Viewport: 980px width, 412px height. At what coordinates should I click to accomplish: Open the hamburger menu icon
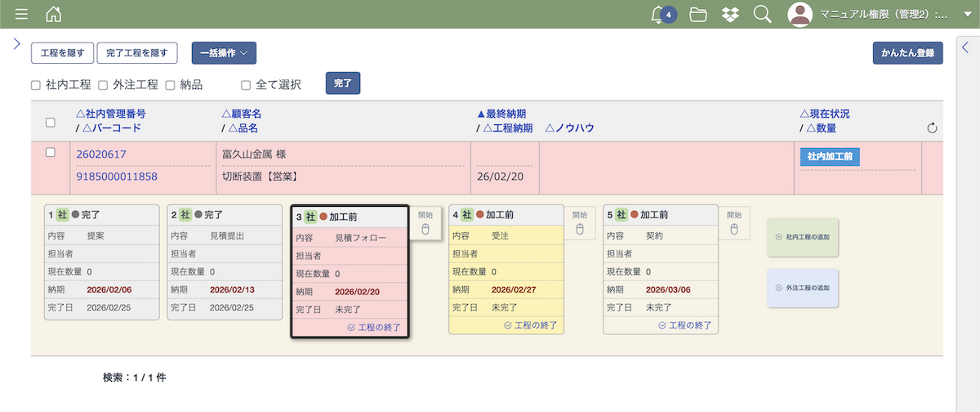pyautogui.click(x=21, y=14)
